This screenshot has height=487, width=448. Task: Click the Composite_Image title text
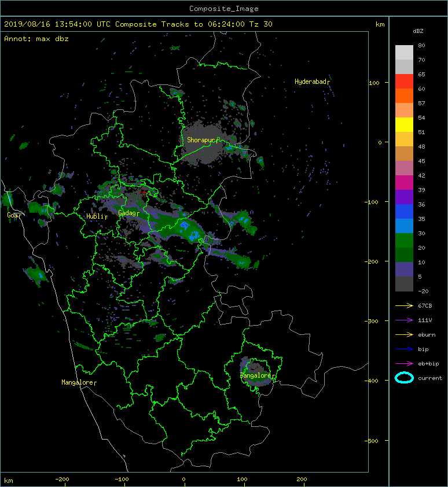[224, 8]
